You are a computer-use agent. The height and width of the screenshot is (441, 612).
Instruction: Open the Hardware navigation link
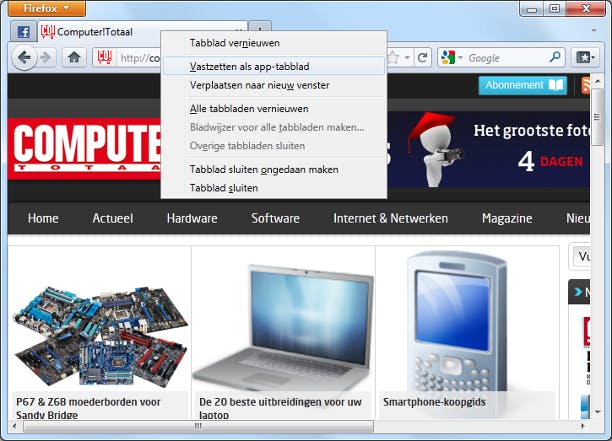tap(192, 218)
